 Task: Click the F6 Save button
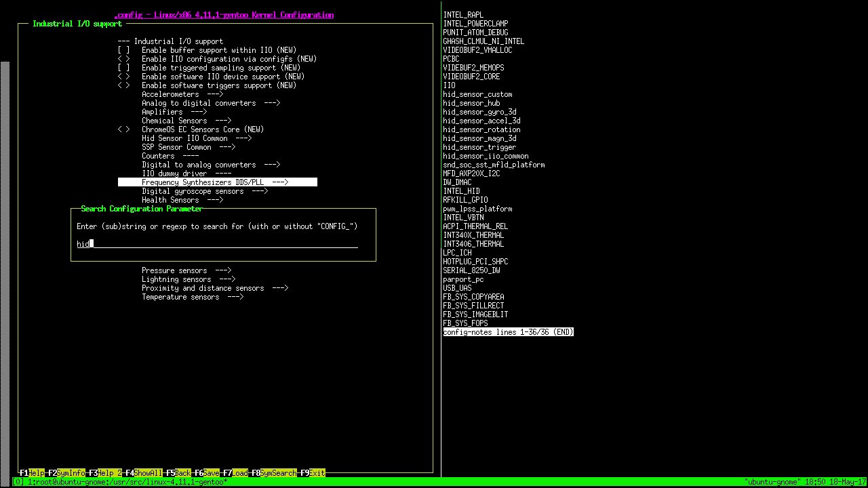tap(207, 472)
